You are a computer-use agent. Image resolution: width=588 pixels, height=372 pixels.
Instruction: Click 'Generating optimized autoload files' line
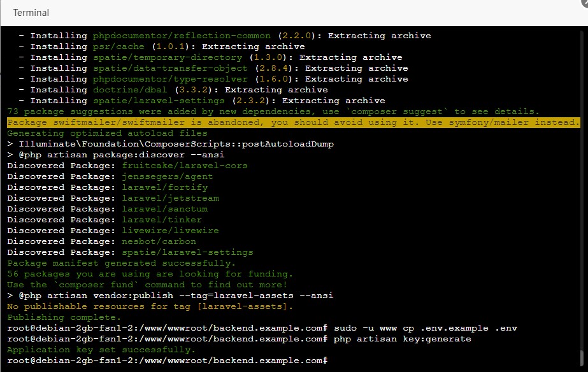pos(107,133)
